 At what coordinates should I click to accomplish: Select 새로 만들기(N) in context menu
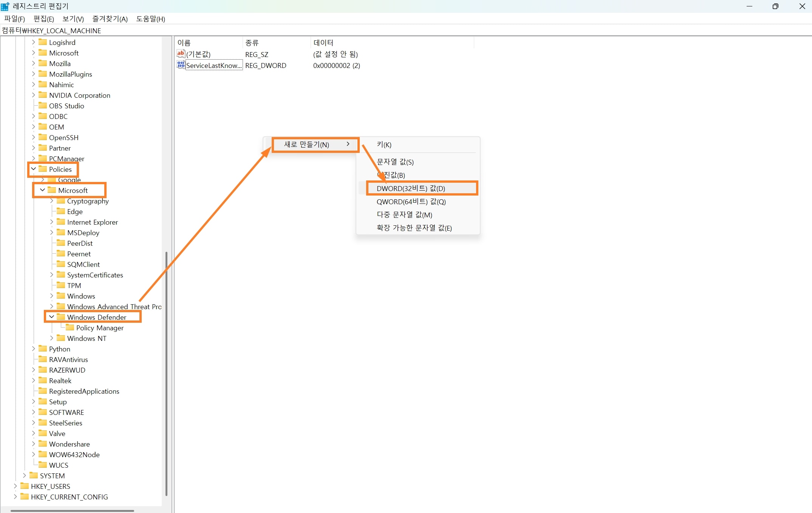307,144
